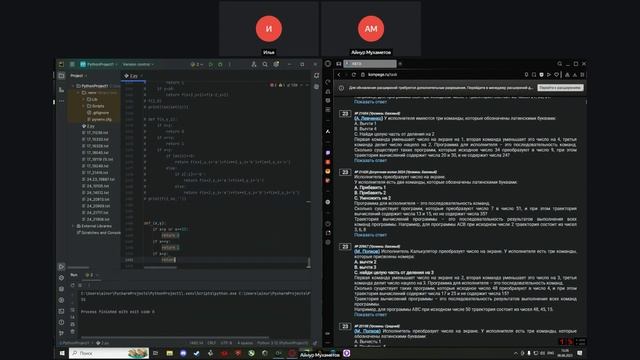This screenshot has height=360, width=640.
Task: Open Code With Me icon in PyCharm
Action: (x=253, y=64)
